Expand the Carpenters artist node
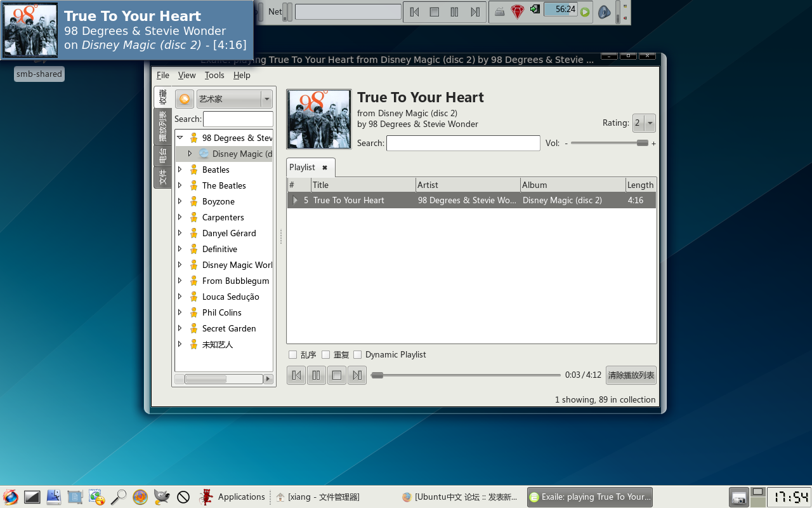 (x=180, y=217)
